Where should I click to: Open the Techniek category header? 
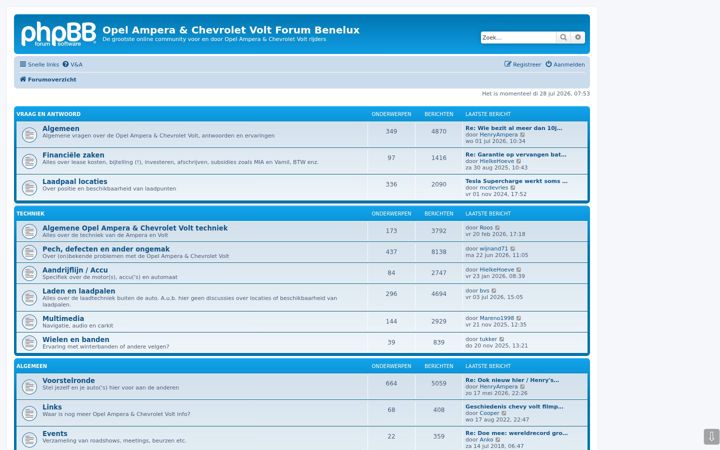click(30, 214)
